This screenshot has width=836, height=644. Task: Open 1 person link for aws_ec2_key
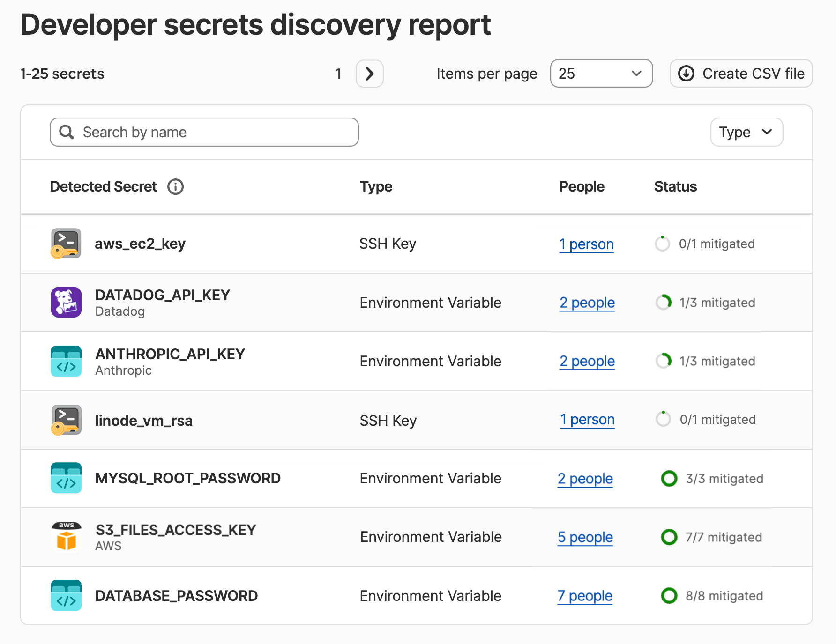click(586, 244)
